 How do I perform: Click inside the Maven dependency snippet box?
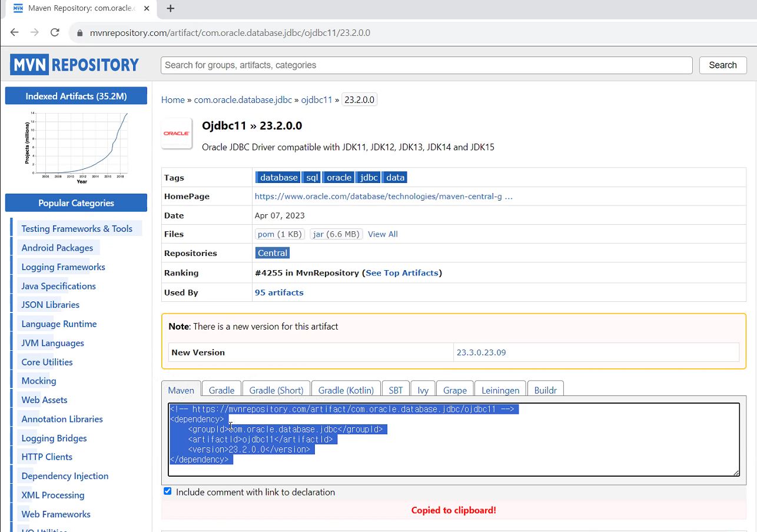click(454, 440)
